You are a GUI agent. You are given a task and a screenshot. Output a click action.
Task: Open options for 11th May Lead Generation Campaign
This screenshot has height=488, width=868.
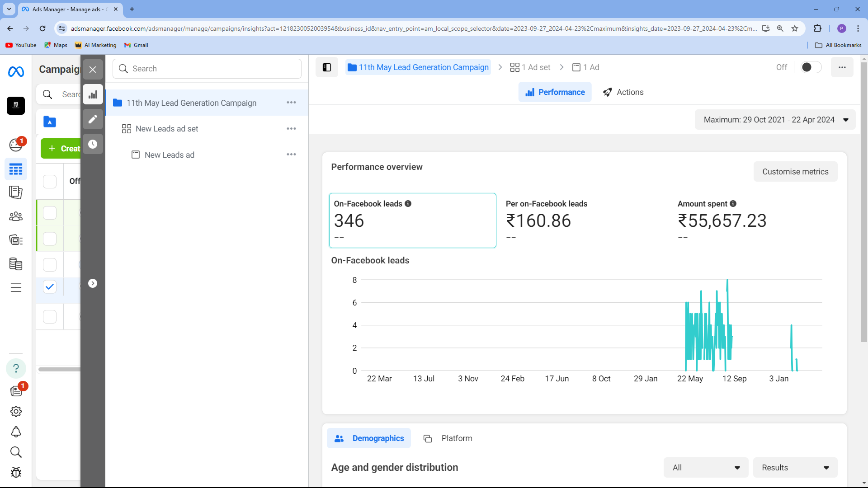pyautogui.click(x=292, y=103)
